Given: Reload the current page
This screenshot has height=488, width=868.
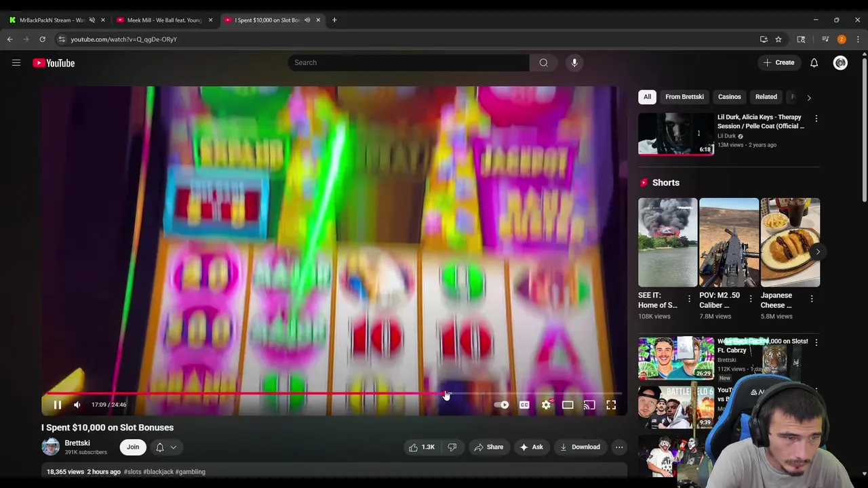Looking at the screenshot, I should pos(42,39).
